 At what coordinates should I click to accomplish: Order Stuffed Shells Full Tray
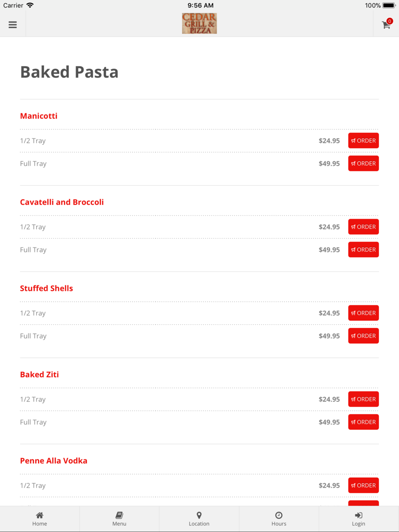click(363, 336)
